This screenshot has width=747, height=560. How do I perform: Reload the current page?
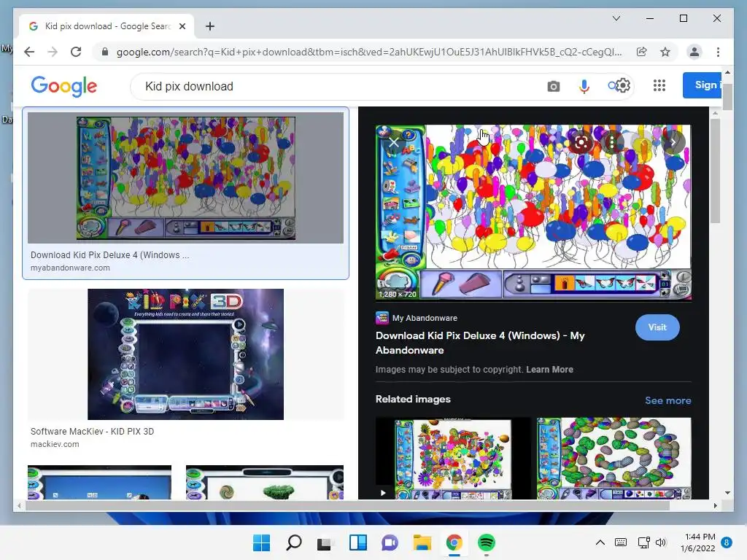coord(76,52)
